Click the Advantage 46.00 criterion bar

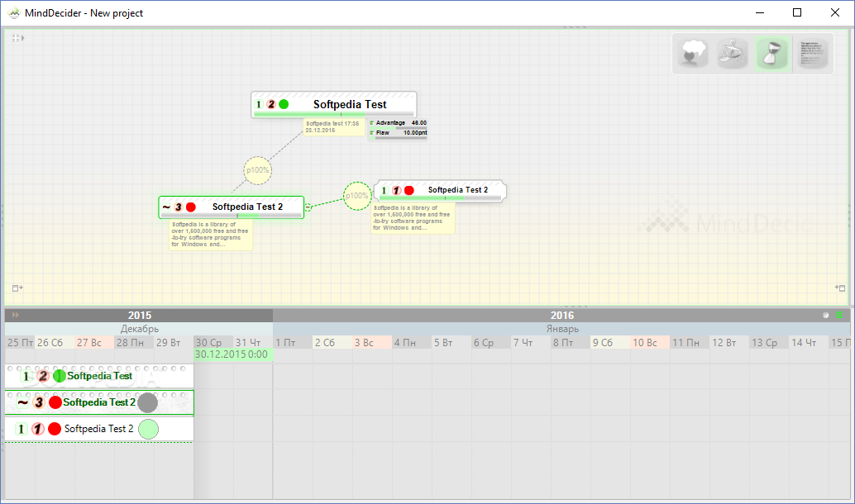point(398,124)
